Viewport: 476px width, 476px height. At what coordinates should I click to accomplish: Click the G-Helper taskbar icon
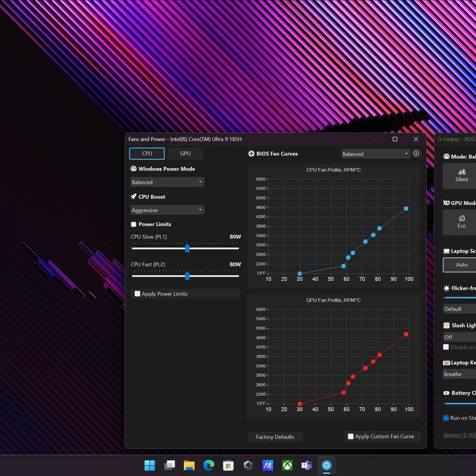coord(327,465)
